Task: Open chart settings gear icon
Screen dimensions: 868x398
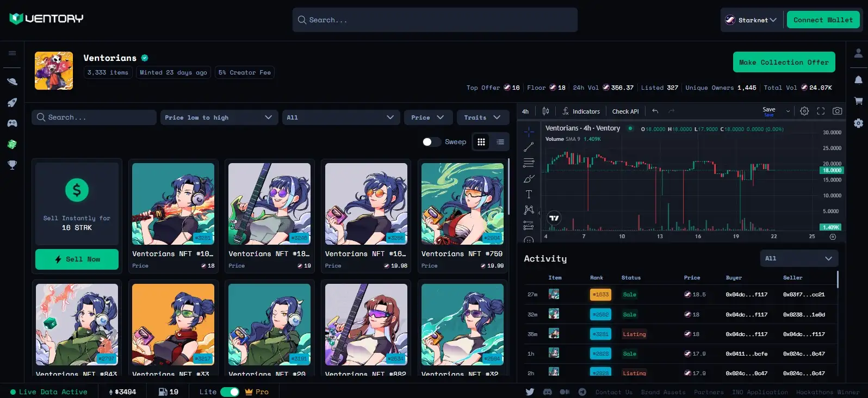Action: (x=804, y=111)
